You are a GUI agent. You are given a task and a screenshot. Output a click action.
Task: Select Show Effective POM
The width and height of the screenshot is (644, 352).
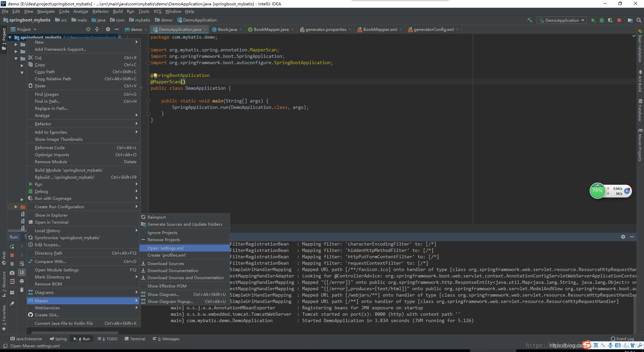coord(185,286)
